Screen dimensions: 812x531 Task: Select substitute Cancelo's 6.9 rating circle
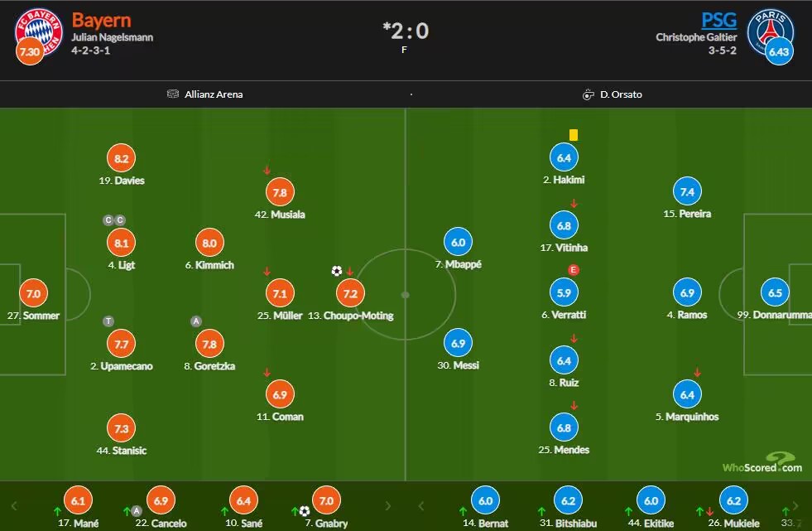coord(161,500)
